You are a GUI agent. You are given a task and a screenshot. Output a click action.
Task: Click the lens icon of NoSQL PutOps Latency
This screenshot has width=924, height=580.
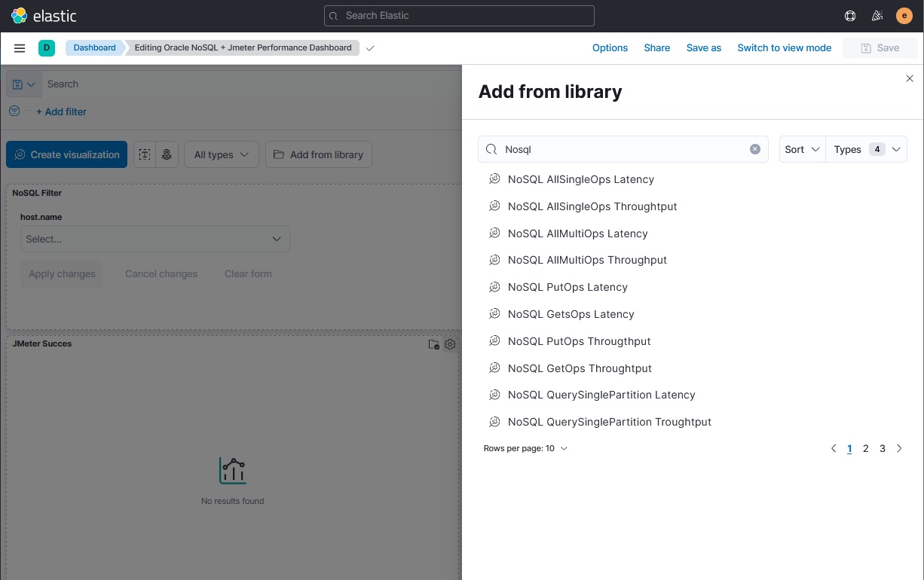495,287
